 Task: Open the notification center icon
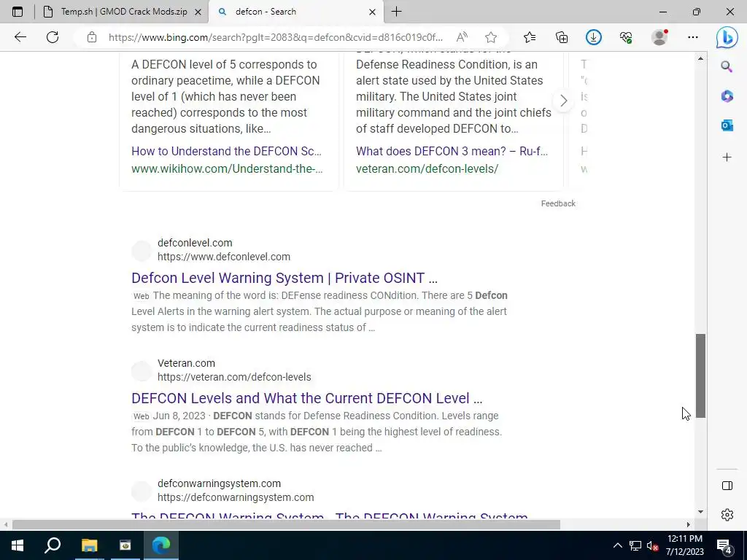724,545
